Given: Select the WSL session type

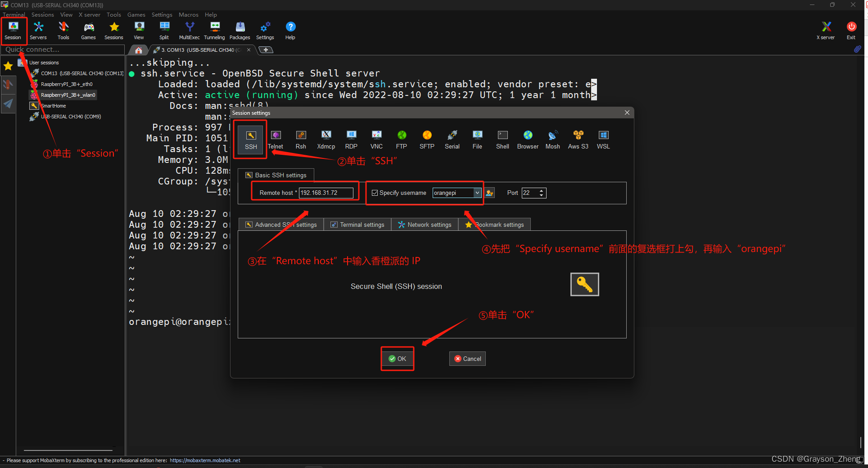Looking at the screenshot, I should [603, 139].
